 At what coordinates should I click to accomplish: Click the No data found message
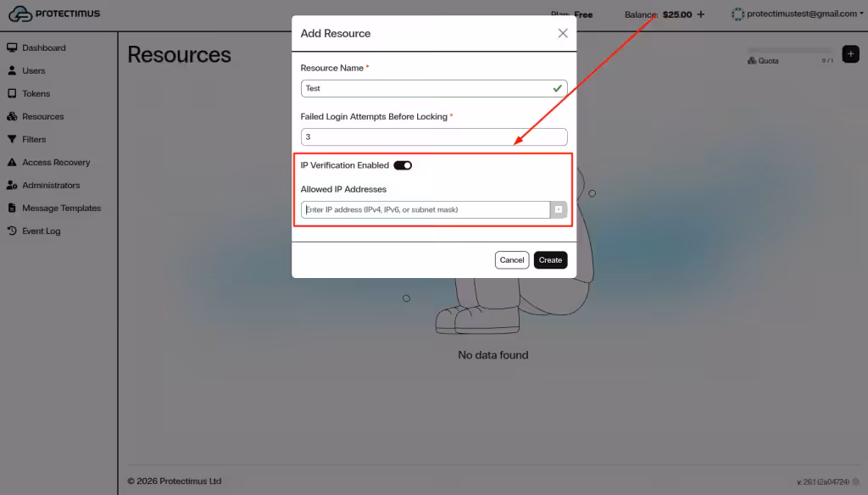click(x=492, y=355)
